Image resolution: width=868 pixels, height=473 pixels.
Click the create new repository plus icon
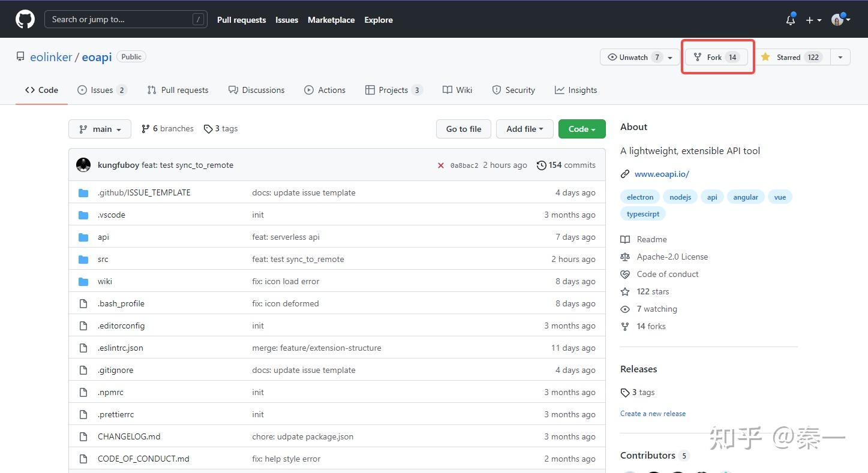point(809,20)
